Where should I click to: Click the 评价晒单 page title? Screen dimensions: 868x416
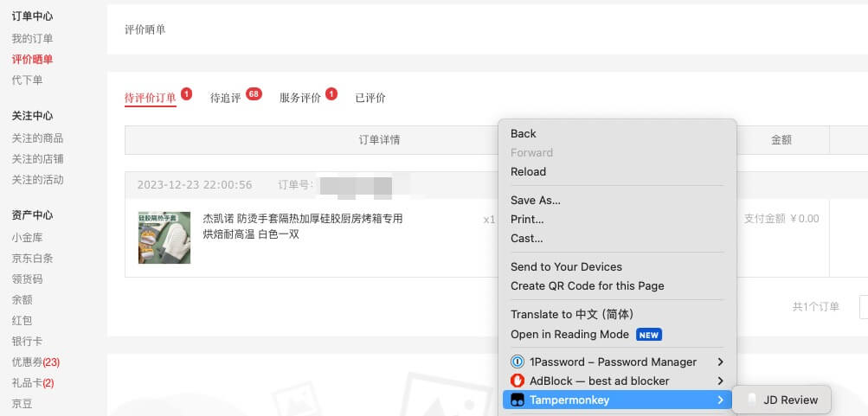(145, 30)
